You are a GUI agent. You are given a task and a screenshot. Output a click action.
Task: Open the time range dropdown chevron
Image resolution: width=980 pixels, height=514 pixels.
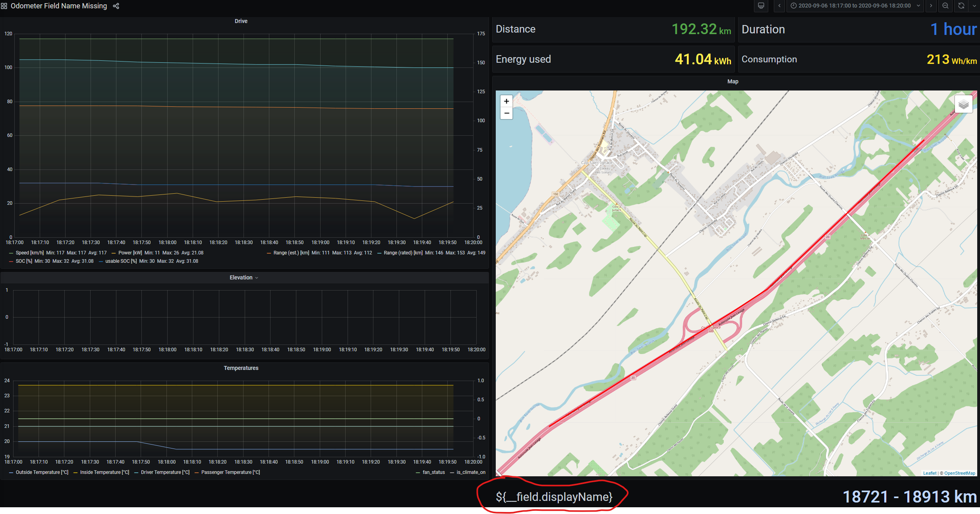[x=918, y=6]
